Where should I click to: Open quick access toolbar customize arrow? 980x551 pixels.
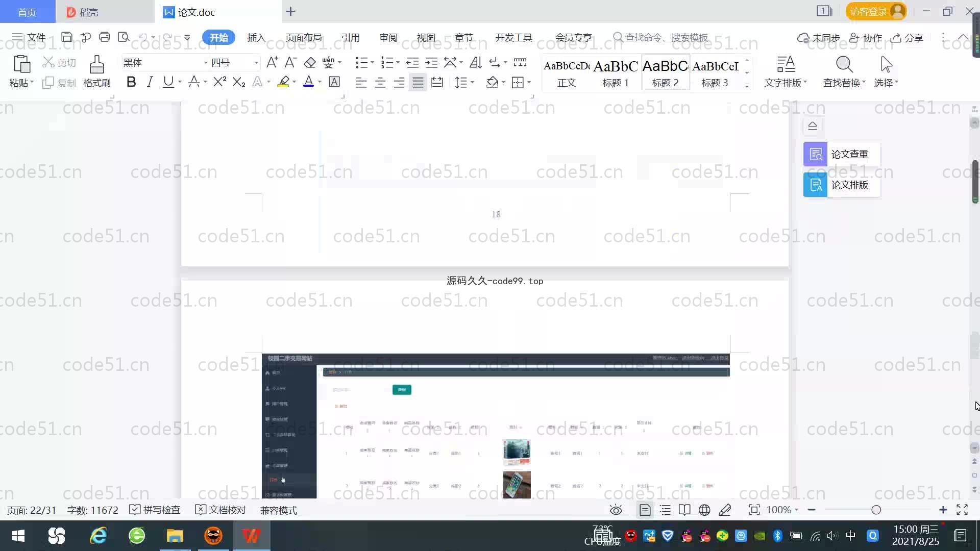point(187,37)
